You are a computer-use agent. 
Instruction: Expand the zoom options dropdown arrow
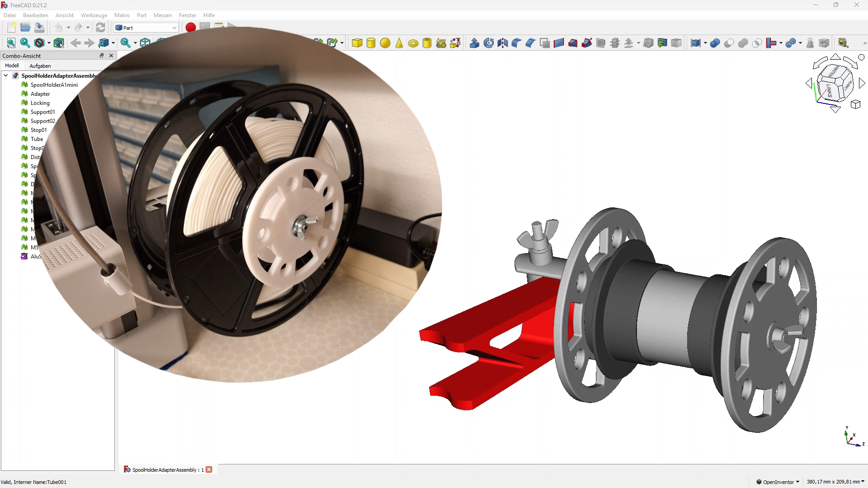pyautogui.click(x=135, y=43)
